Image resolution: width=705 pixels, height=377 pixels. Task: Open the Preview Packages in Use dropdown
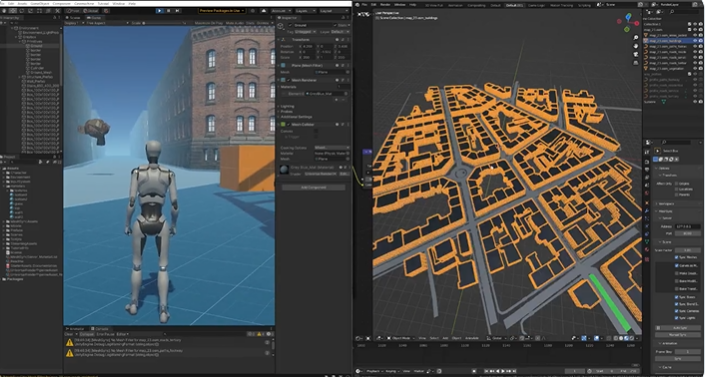222,10
